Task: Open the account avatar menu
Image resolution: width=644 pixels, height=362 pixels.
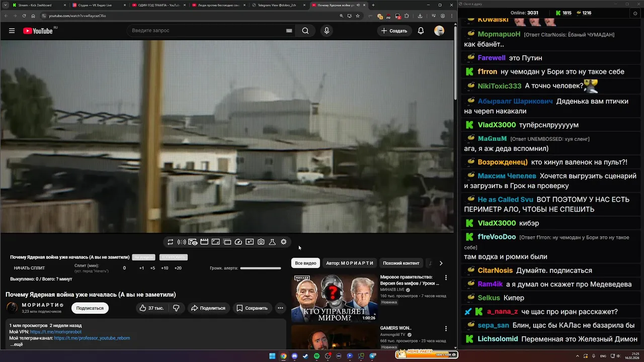Action: click(439, 31)
